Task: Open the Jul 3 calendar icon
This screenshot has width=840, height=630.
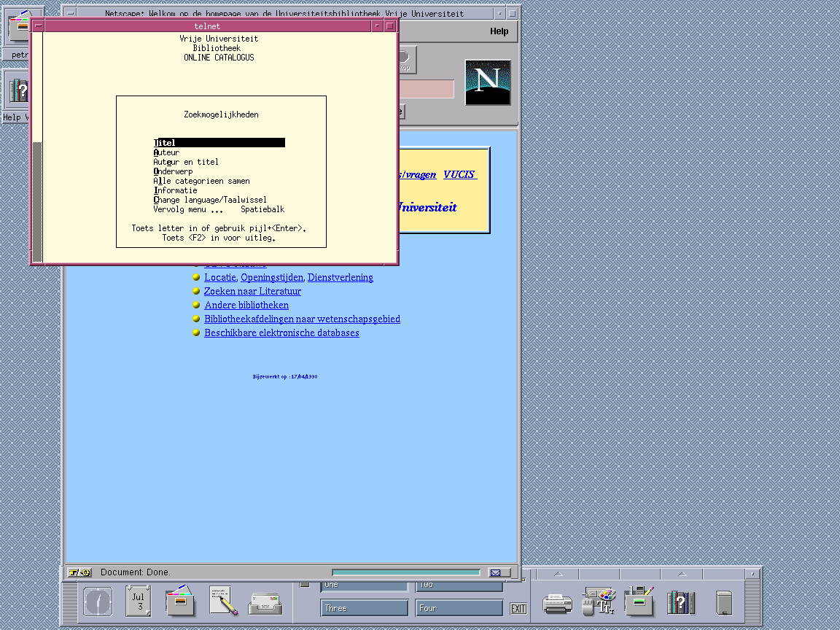Action: click(x=139, y=601)
